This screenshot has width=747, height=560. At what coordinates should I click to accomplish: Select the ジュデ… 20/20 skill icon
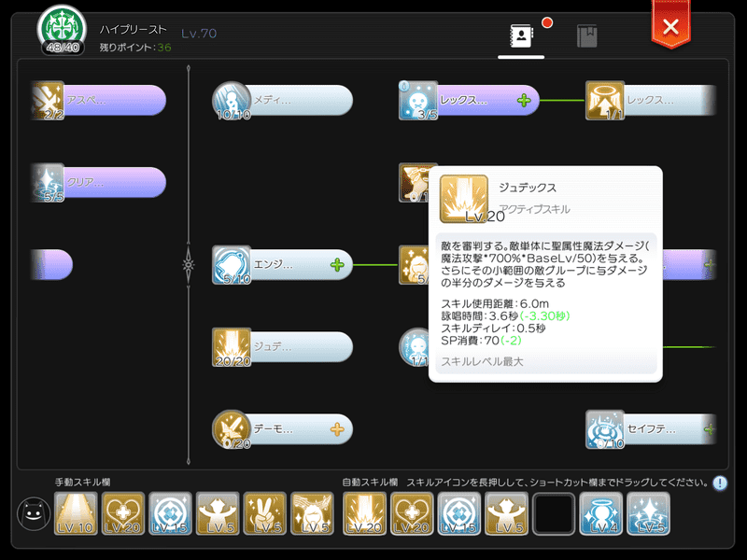click(x=232, y=347)
